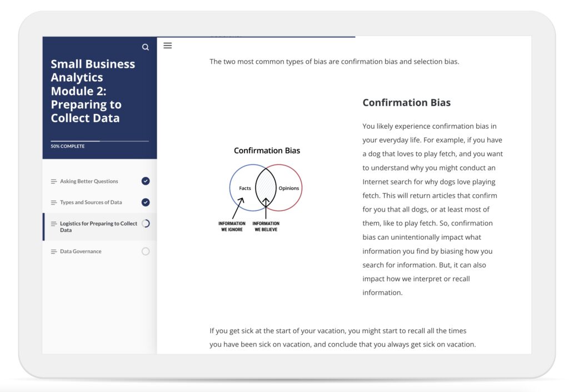
Task: Click the 50% COMPLETE label text
Action: [68, 147]
